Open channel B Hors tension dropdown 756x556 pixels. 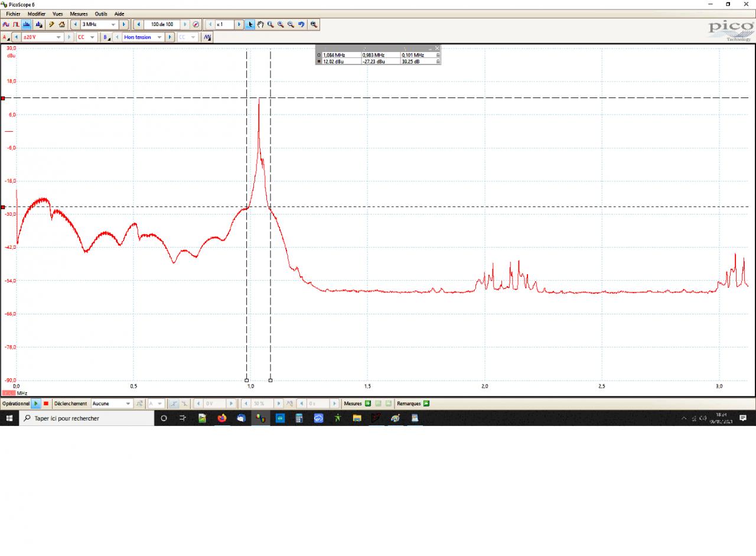[x=159, y=37]
